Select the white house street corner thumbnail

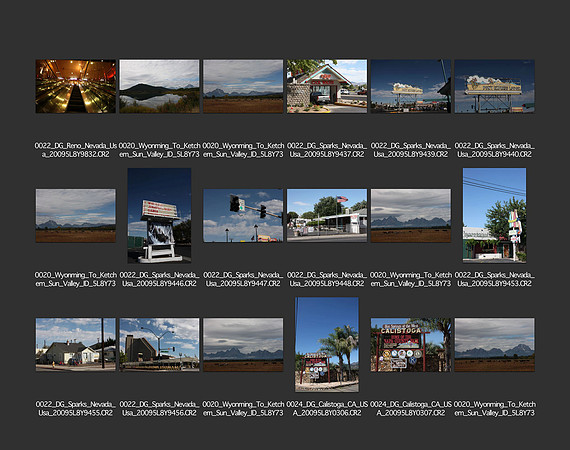pos(76,345)
